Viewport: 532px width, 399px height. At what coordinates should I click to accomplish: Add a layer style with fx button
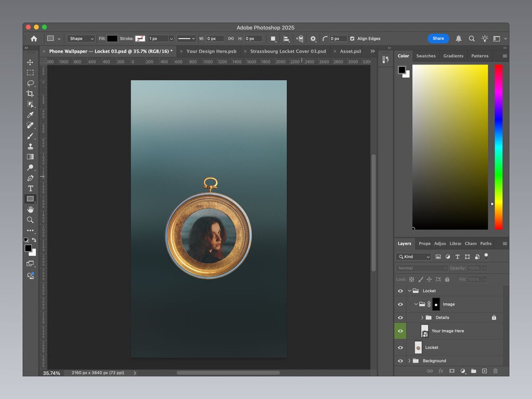(441, 371)
